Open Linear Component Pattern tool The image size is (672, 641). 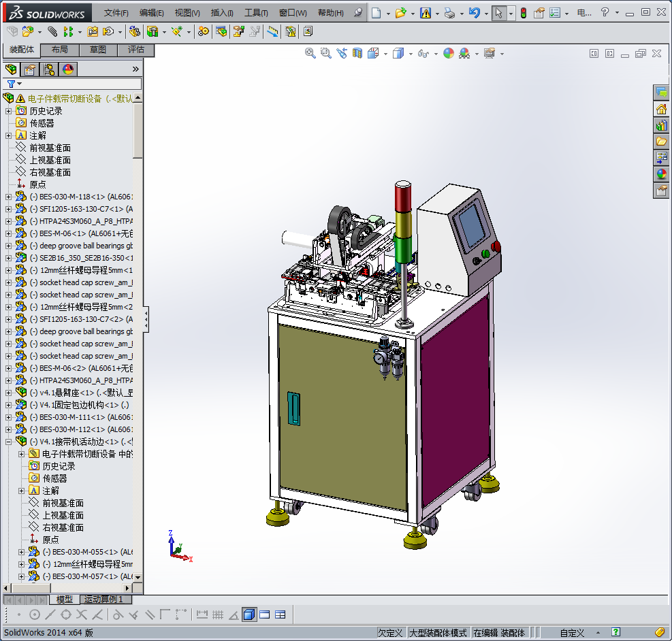point(67,31)
